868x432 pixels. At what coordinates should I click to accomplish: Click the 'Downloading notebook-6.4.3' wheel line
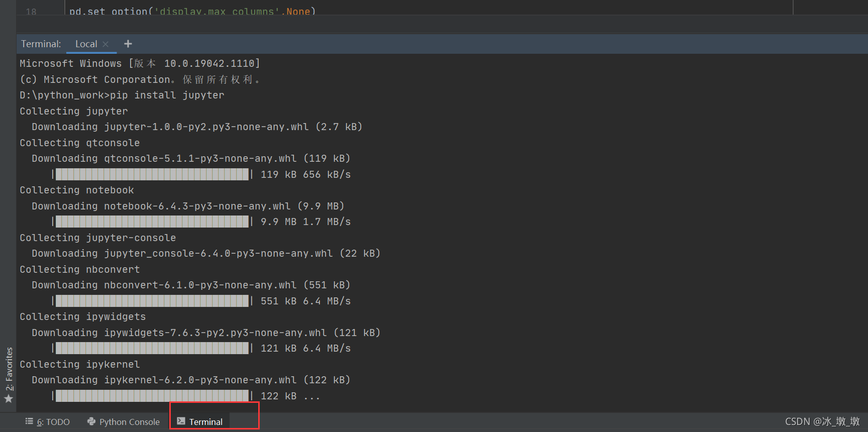[188, 206]
